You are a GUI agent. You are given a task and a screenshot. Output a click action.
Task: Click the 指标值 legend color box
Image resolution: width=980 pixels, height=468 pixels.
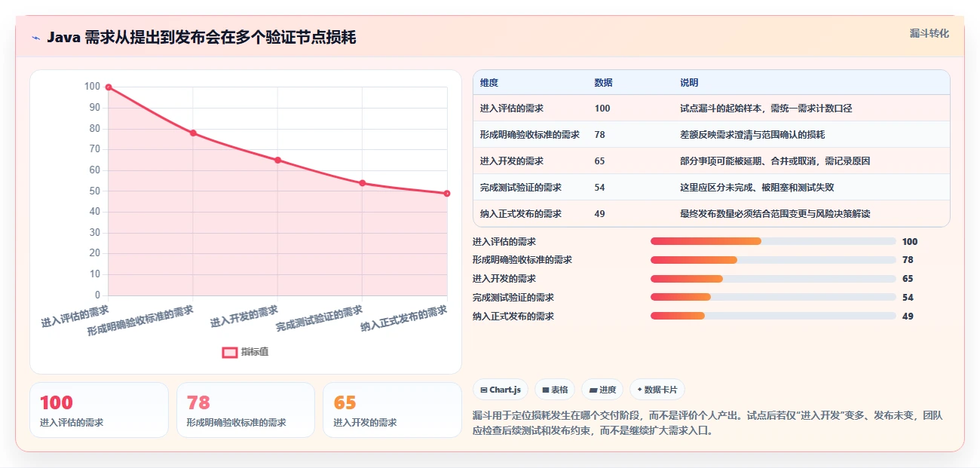[x=230, y=352]
